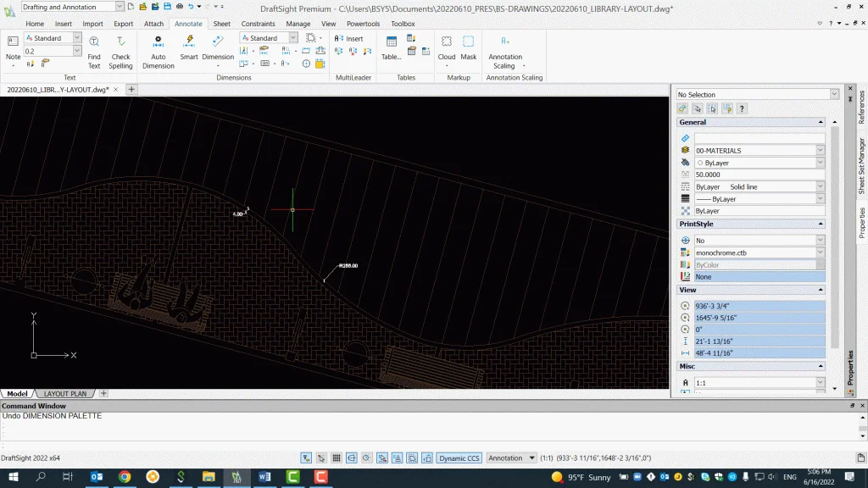Click the Table button in Tables group
Image resolution: width=868 pixels, height=488 pixels.
pyautogui.click(x=391, y=47)
